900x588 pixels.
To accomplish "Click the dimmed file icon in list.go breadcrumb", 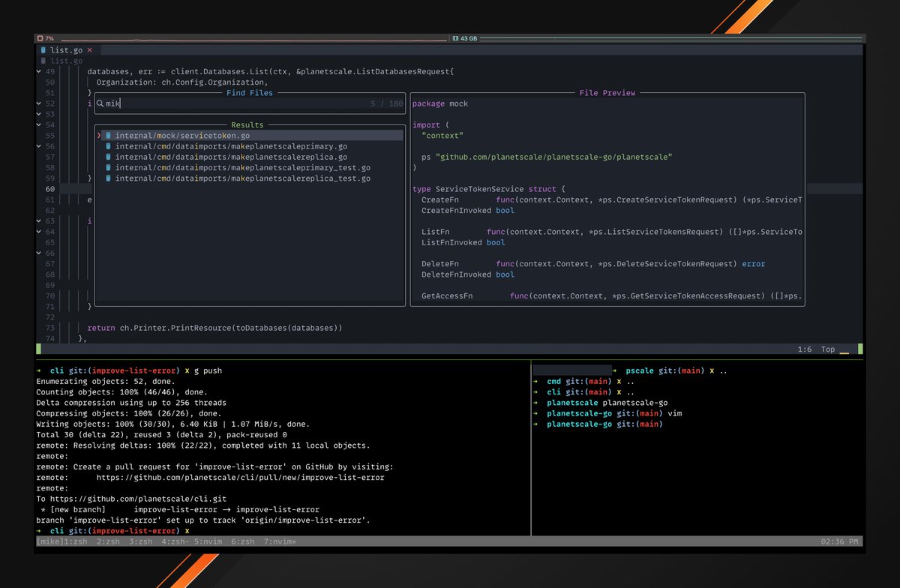I will click(x=43, y=61).
